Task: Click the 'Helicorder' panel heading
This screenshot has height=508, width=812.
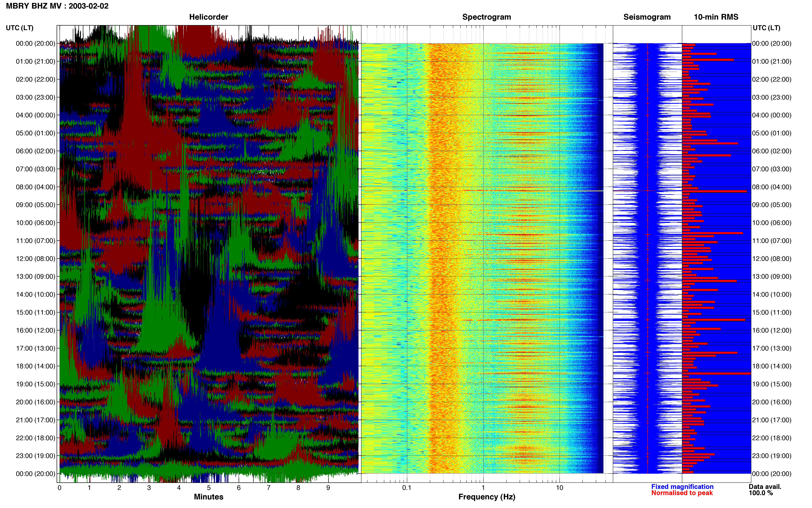Action: pyautogui.click(x=209, y=17)
